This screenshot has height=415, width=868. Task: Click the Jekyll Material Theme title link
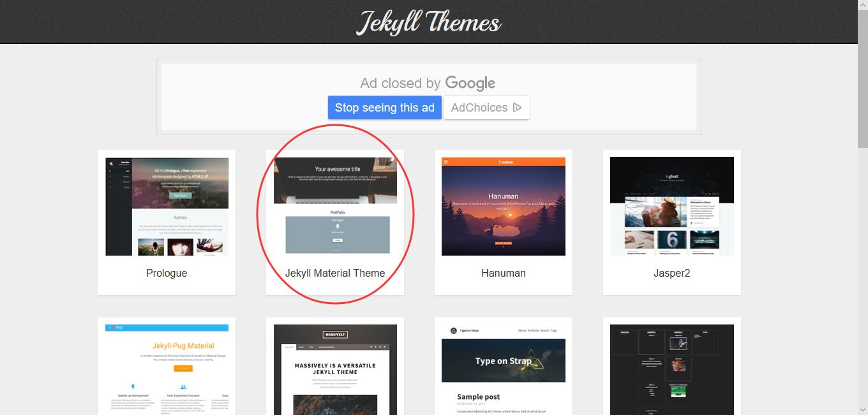[x=335, y=273]
